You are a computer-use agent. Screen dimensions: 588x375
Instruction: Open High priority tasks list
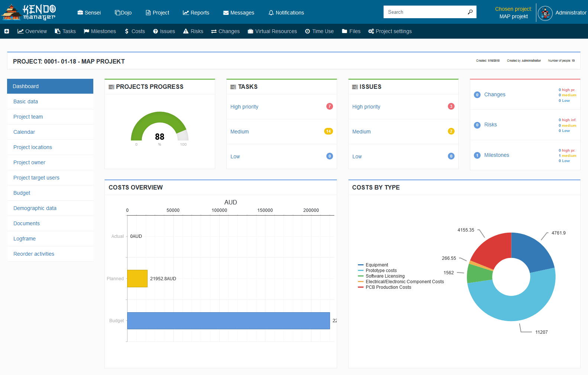click(x=244, y=107)
